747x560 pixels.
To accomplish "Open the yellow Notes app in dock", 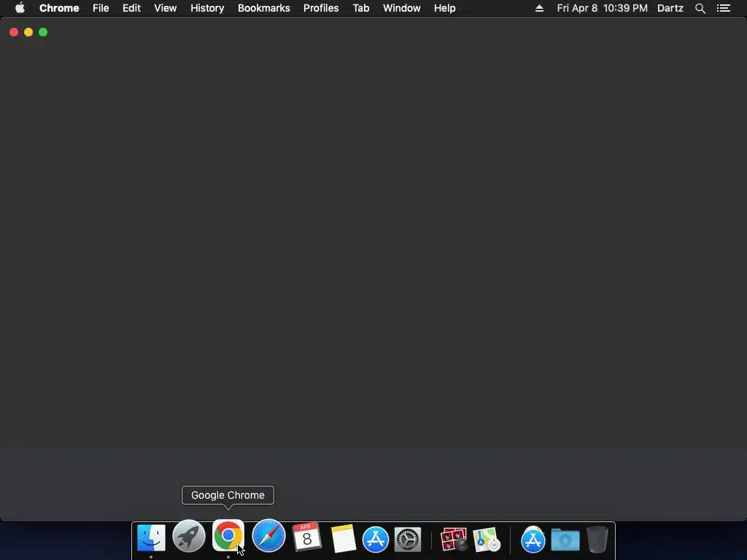I will coord(344,539).
